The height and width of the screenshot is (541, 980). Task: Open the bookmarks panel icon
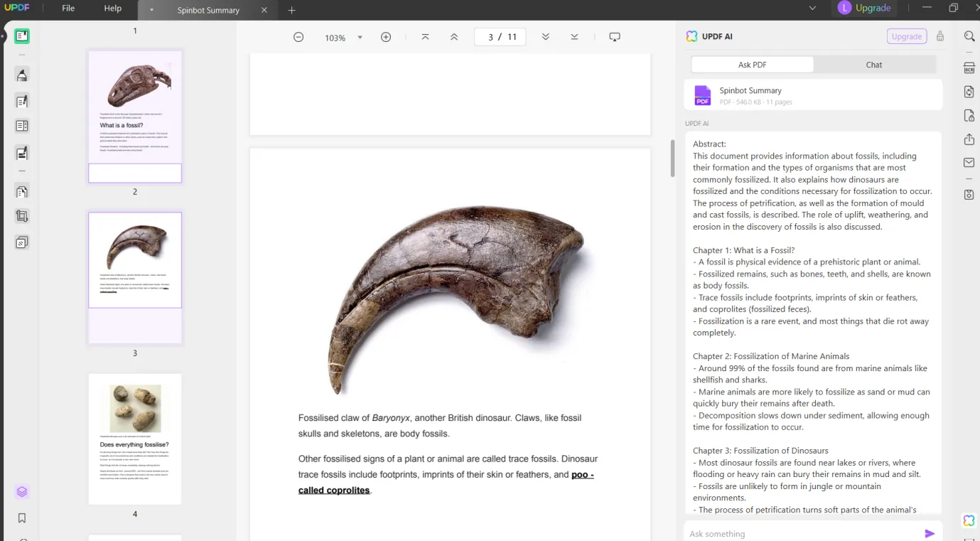coord(22,518)
